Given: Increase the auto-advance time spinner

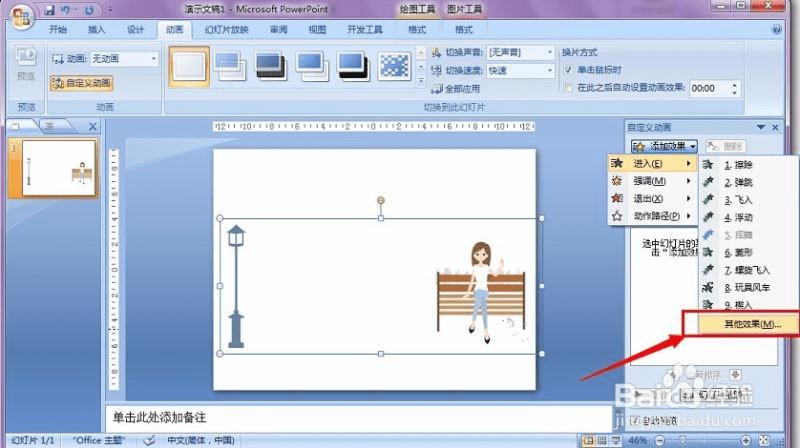Looking at the screenshot, I should click(x=735, y=85).
